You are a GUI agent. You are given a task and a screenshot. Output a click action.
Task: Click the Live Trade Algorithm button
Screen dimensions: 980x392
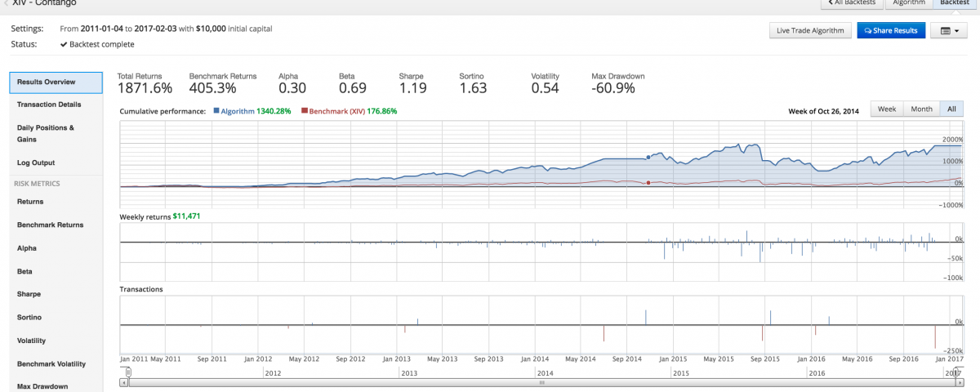click(809, 31)
